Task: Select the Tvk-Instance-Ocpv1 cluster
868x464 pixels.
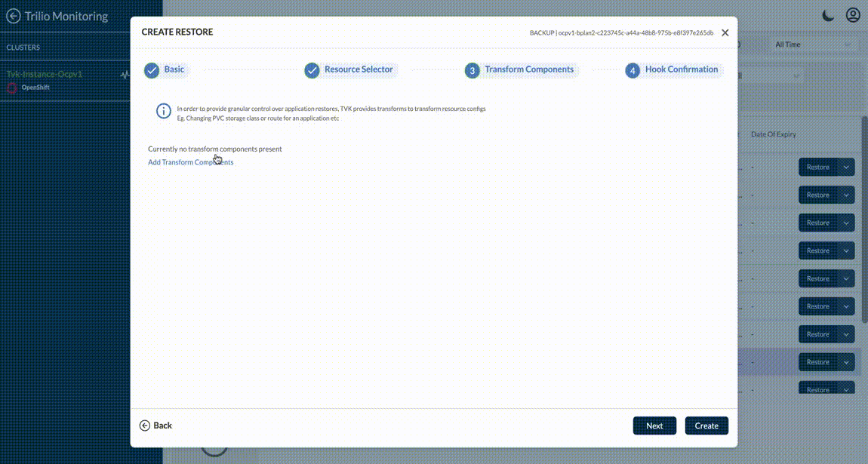Action: (x=45, y=75)
